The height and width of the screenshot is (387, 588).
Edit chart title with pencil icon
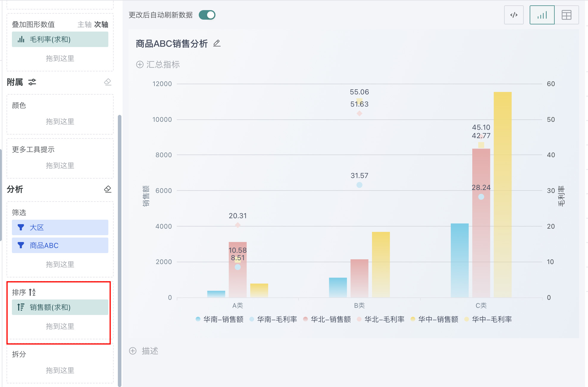pos(217,43)
